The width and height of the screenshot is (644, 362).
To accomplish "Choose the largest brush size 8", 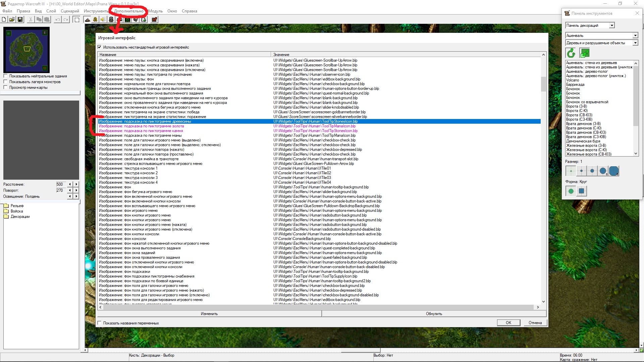I will pos(613,171).
